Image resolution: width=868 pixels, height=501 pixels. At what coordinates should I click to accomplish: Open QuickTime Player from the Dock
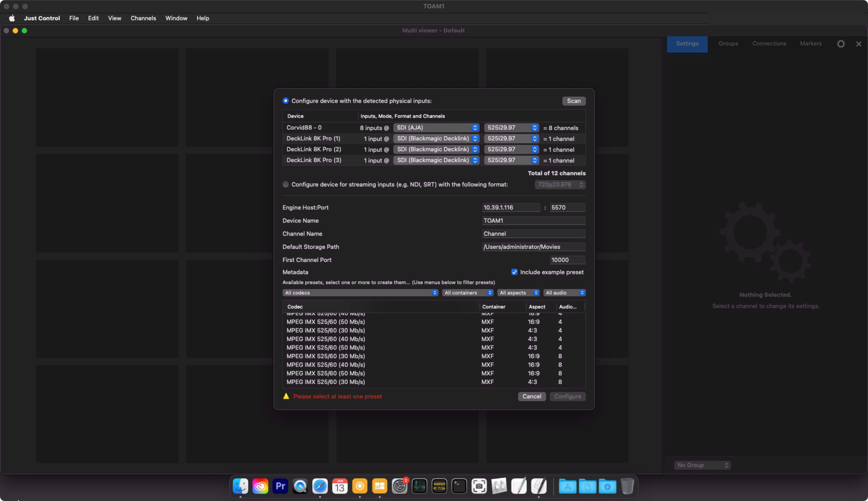[300, 486]
